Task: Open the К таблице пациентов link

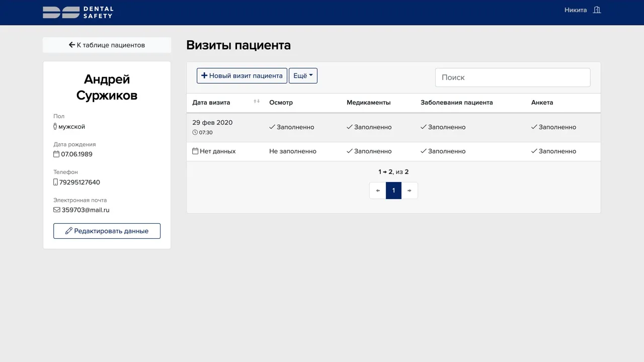Action: tap(107, 45)
